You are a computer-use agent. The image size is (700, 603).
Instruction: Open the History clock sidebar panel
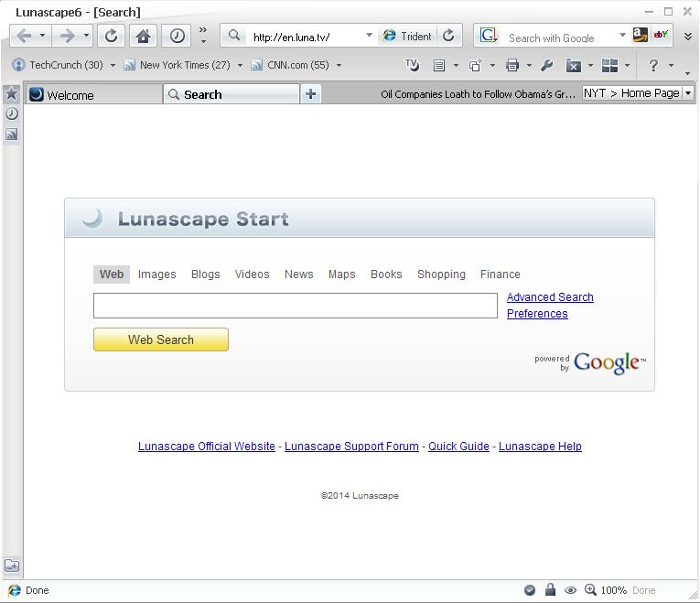pos(12,113)
